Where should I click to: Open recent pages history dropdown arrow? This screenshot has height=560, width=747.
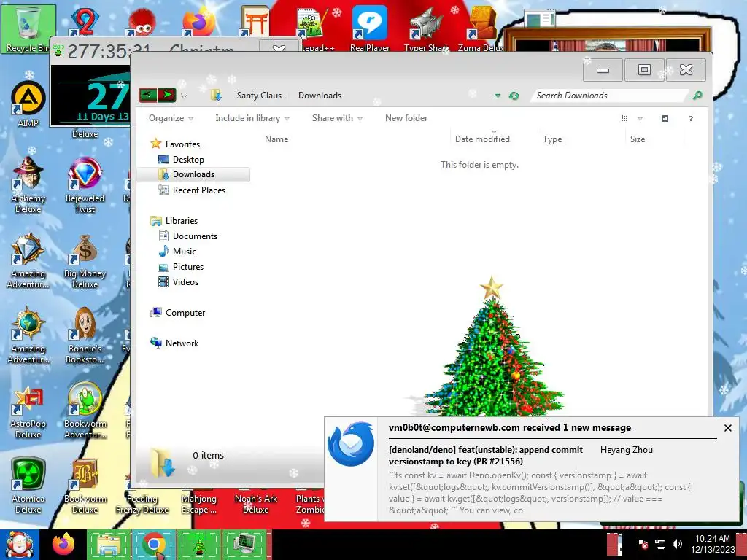184,96
